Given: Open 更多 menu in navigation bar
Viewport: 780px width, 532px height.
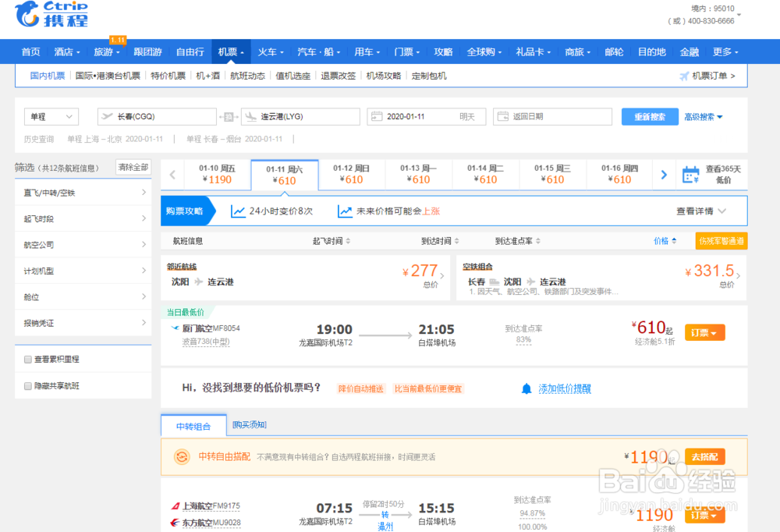Looking at the screenshot, I should pyautogui.click(x=725, y=51).
